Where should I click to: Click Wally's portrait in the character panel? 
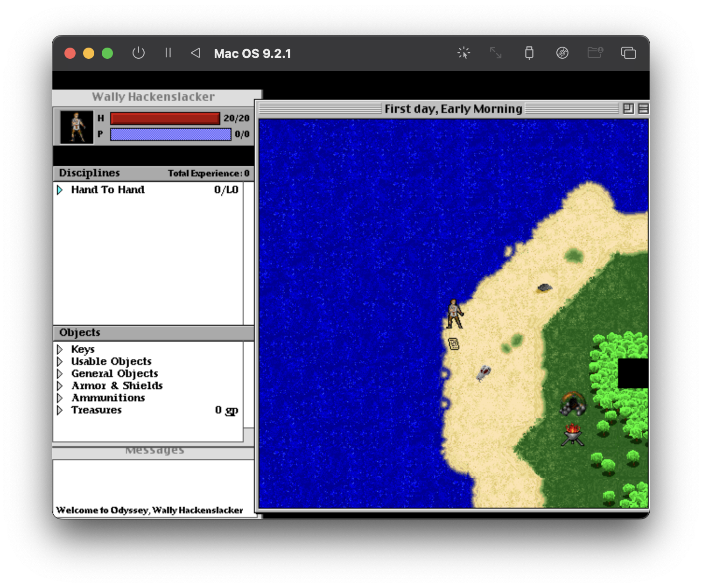(x=76, y=126)
